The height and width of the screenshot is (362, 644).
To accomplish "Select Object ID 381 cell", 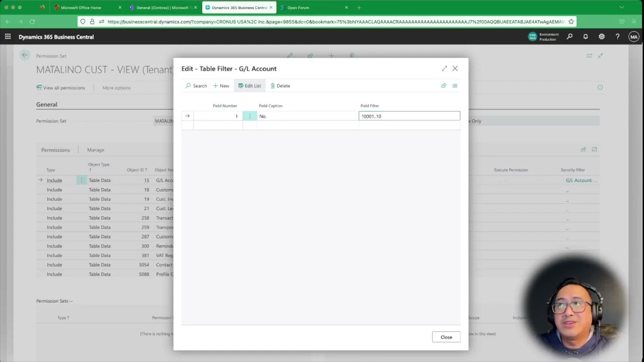I will coord(145,255).
